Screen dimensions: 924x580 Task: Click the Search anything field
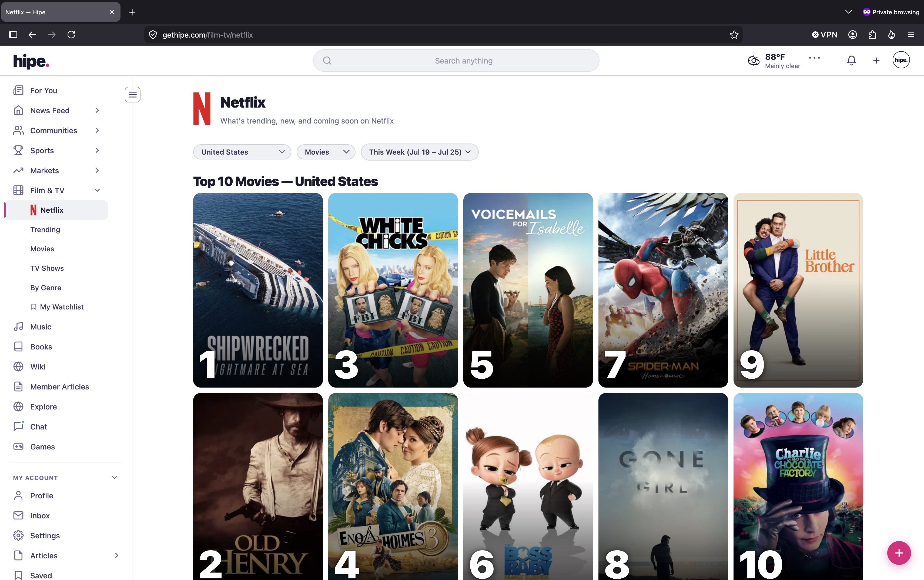click(x=456, y=61)
